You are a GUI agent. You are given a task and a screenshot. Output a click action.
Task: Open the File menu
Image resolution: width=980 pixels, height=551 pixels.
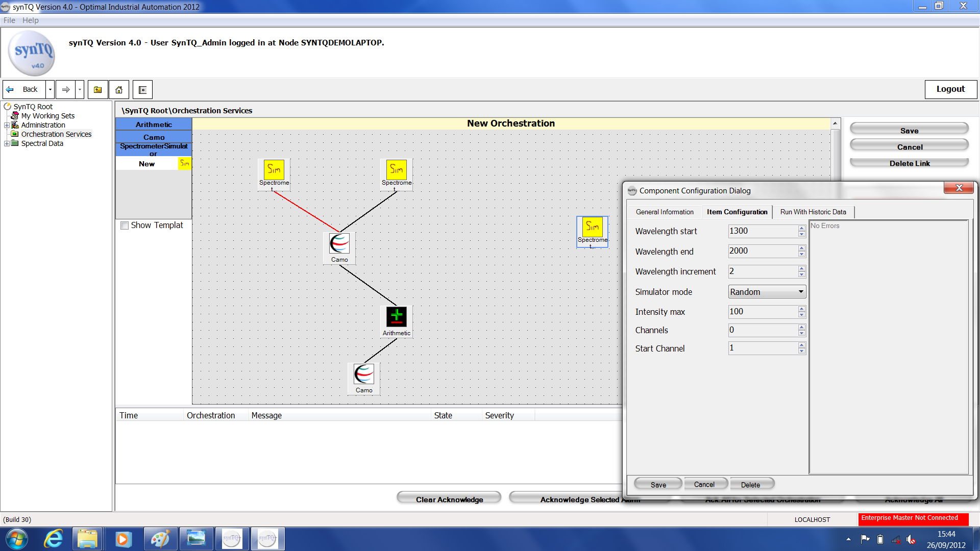pos(9,20)
